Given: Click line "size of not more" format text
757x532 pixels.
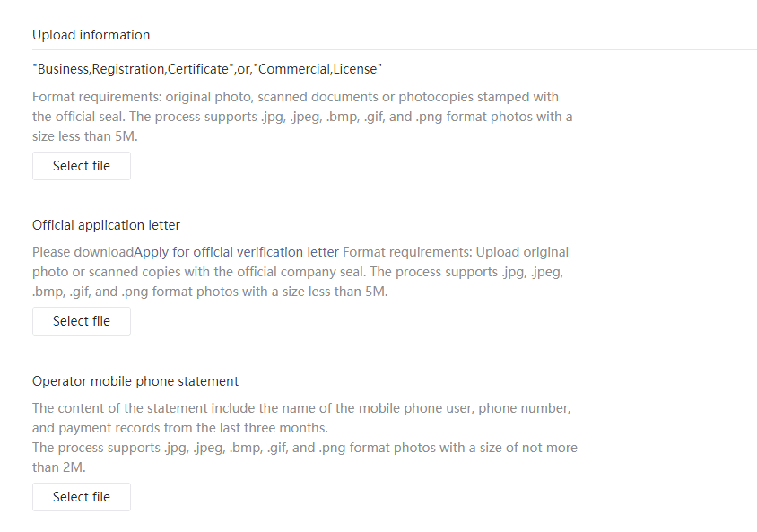Looking at the screenshot, I should (305, 448).
